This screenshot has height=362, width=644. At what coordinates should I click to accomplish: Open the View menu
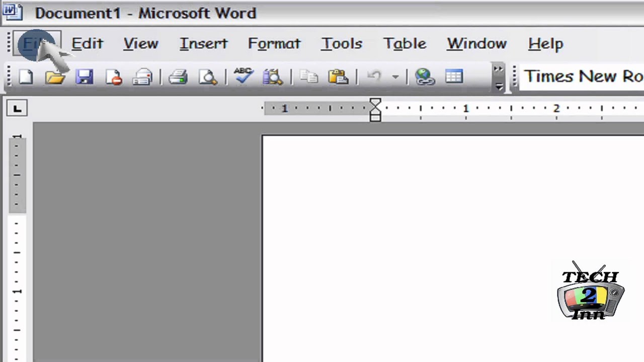click(x=141, y=44)
